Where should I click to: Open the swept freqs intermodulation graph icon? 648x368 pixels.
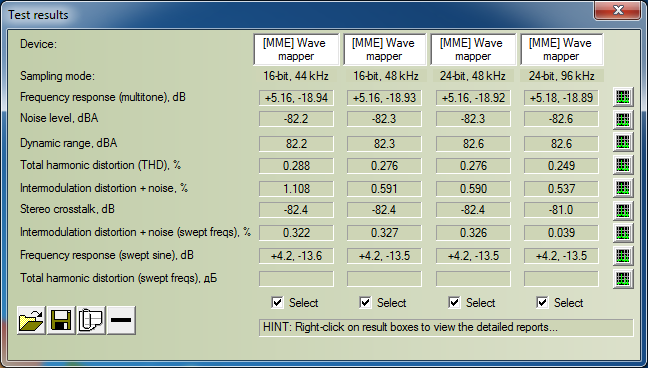coord(623,233)
